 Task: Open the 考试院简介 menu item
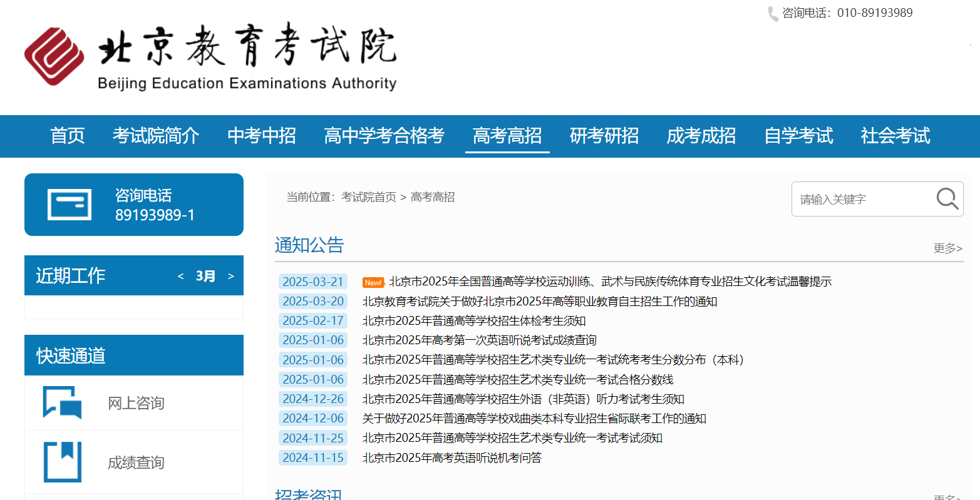point(156,136)
